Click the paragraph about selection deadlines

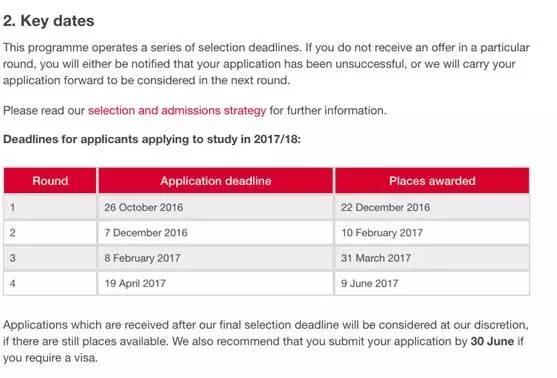[266, 64]
